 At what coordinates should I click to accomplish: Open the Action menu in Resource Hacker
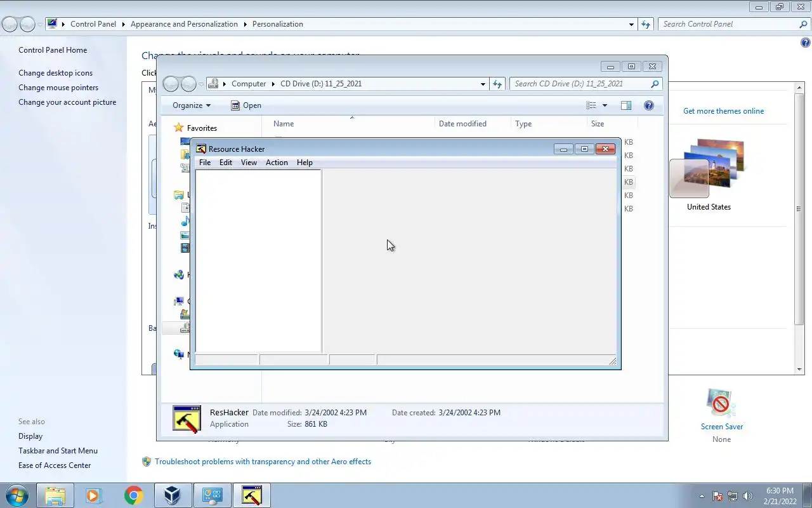coord(277,163)
